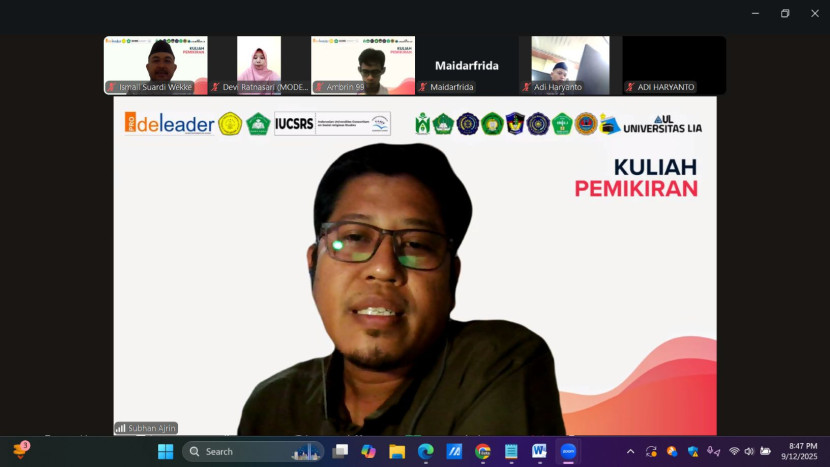Viewport: 830px width, 467px height.
Task: Open the clock and date showing 8:47 PM
Action: tap(802, 451)
